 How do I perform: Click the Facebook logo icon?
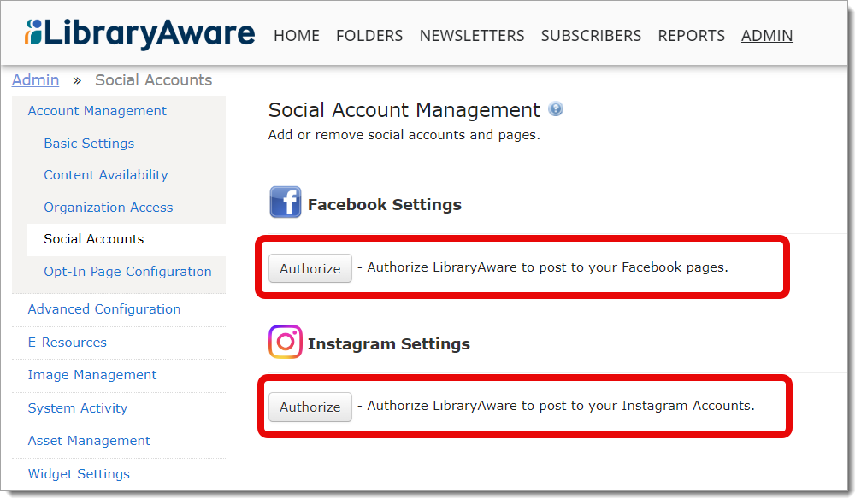click(x=285, y=202)
